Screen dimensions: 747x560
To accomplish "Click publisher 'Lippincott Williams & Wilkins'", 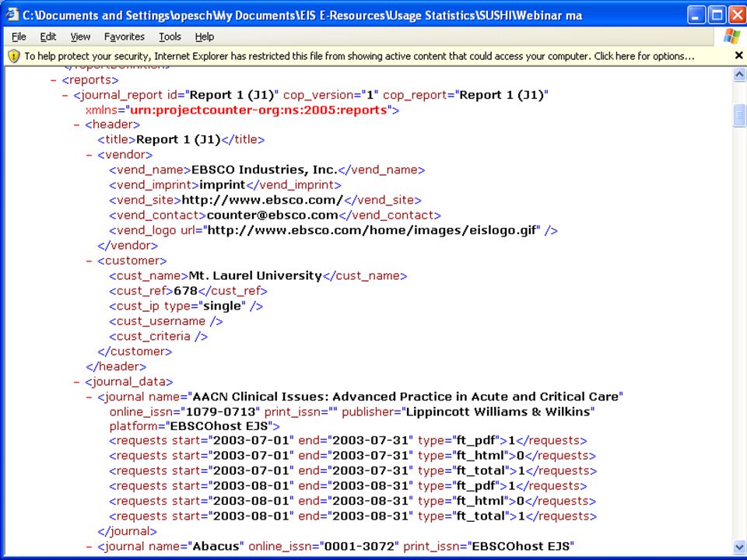I will click(x=498, y=412).
